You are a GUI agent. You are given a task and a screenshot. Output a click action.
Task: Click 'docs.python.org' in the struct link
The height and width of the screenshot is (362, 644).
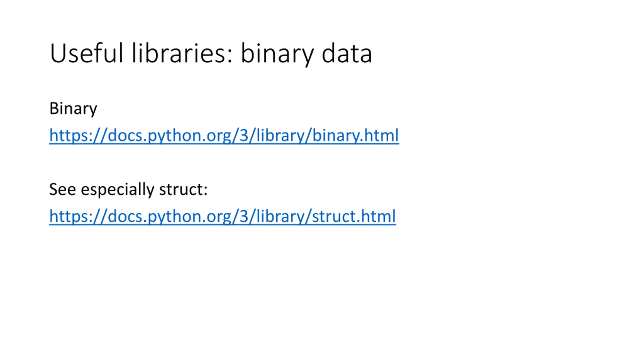tap(169, 217)
